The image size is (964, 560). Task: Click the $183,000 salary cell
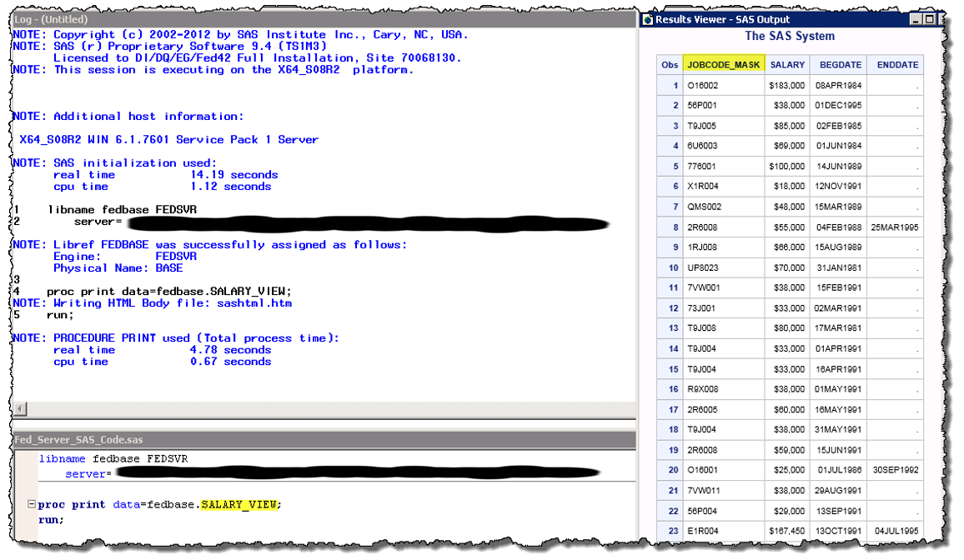[x=786, y=85]
